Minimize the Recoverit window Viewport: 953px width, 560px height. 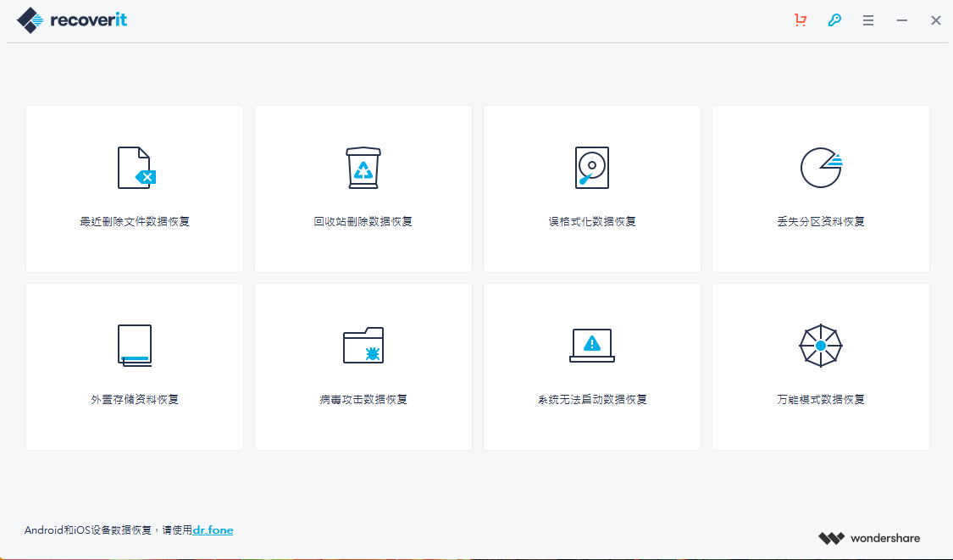pyautogui.click(x=902, y=20)
